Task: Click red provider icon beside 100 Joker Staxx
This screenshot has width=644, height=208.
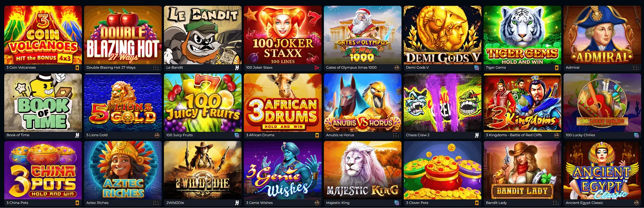Action: 317,67
